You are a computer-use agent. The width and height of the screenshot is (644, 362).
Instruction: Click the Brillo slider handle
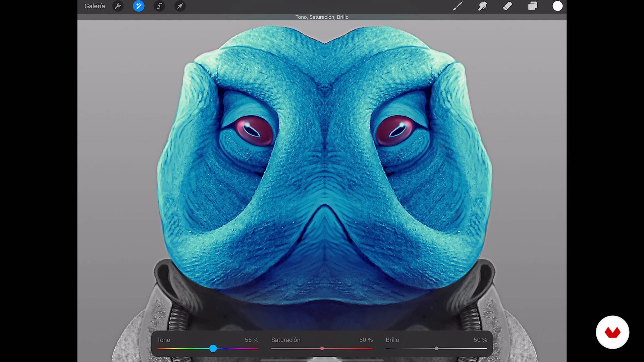(436, 349)
